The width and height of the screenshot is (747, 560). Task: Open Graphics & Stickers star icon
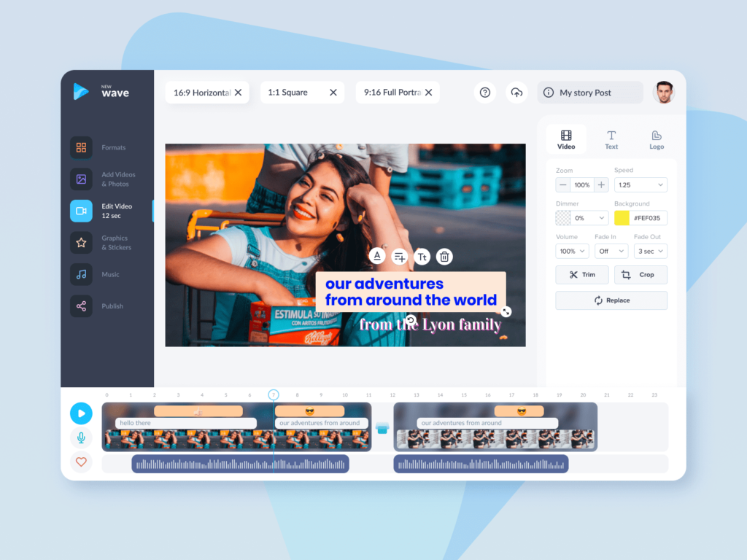click(x=81, y=242)
